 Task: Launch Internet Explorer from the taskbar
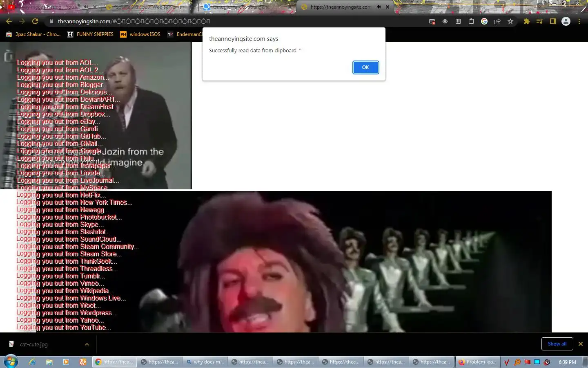32,362
